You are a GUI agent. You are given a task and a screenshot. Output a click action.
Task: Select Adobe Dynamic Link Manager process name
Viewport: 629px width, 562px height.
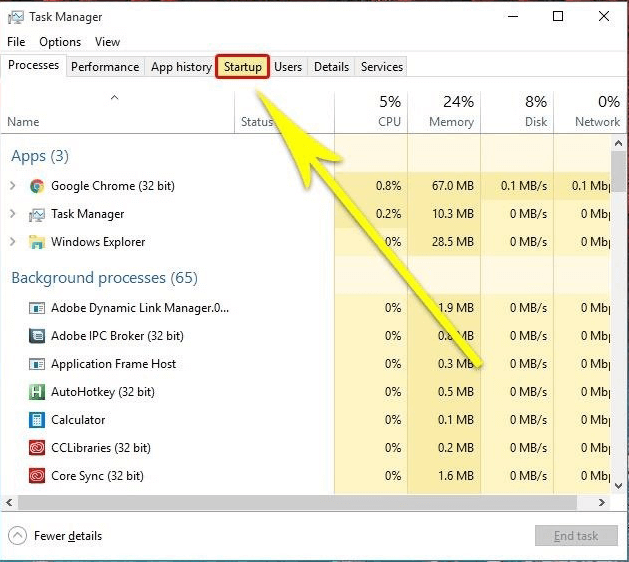pos(140,308)
